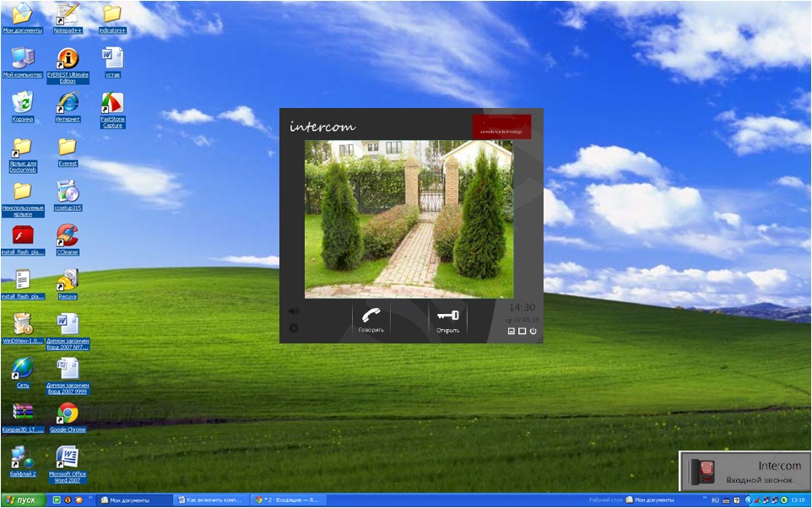Screen dimensions: 812x508
Task: Switch to the Как включить комп… taskbar window
Action: coord(212,500)
